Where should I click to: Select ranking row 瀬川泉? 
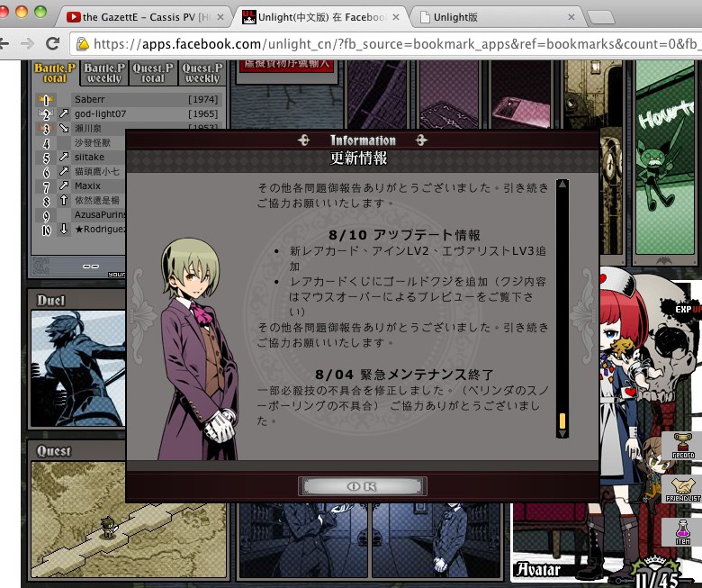(129, 128)
